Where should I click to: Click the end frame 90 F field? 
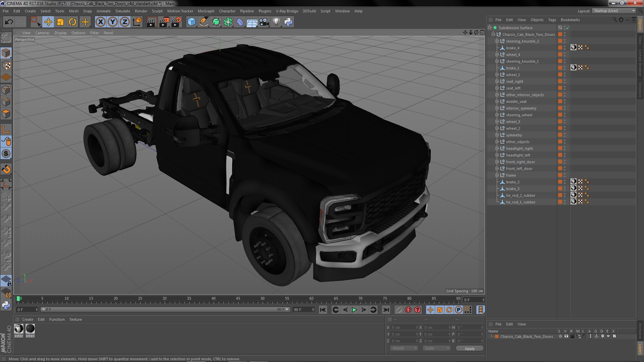(x=304, y=310)
